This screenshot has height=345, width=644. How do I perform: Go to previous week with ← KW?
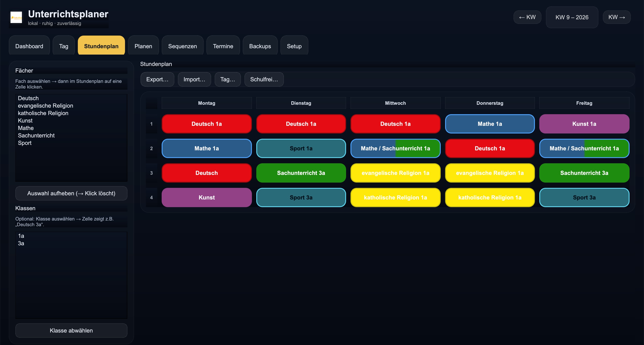point(527,17)
